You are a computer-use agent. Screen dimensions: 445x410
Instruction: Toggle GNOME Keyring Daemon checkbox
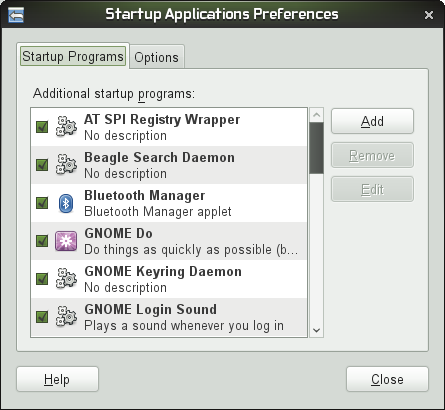point(42,279)
